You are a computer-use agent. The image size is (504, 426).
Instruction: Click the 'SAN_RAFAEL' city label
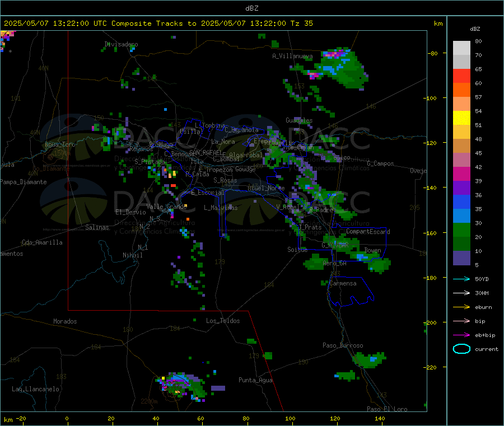coord(205,152)
